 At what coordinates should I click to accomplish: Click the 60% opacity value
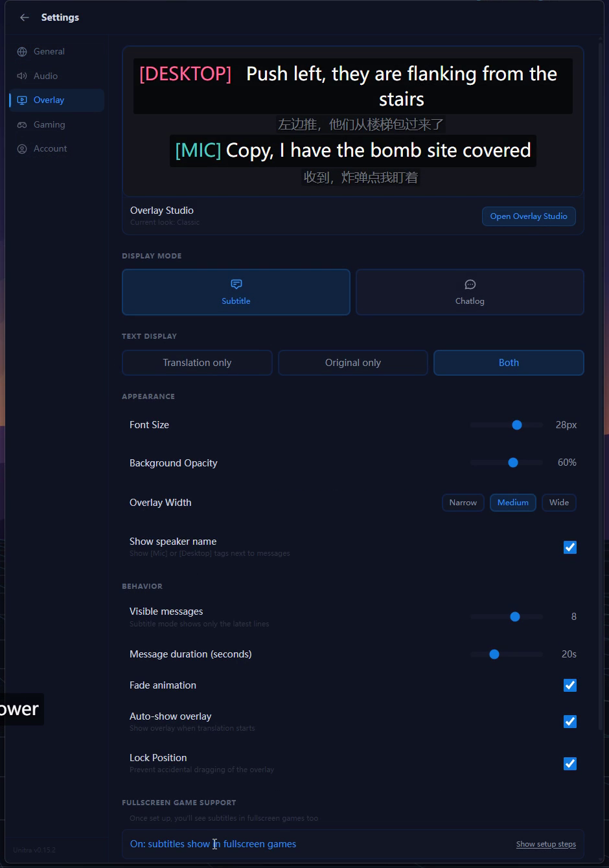[567, 463]
